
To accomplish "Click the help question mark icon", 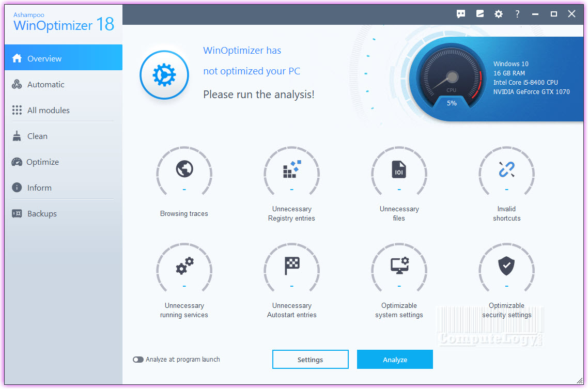I will click(x=517, y=14).
